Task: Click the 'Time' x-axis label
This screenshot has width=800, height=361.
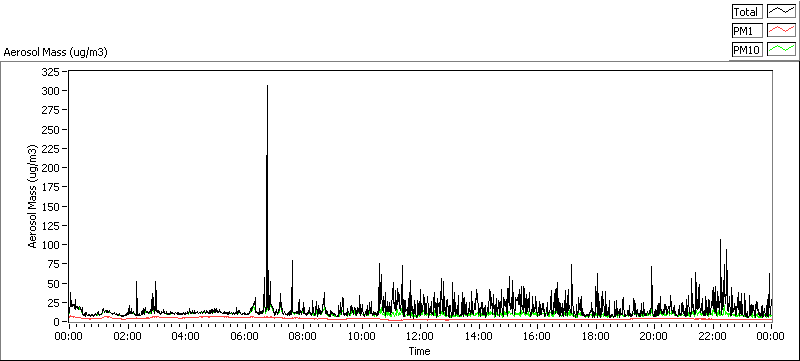Action: (419, 351)
